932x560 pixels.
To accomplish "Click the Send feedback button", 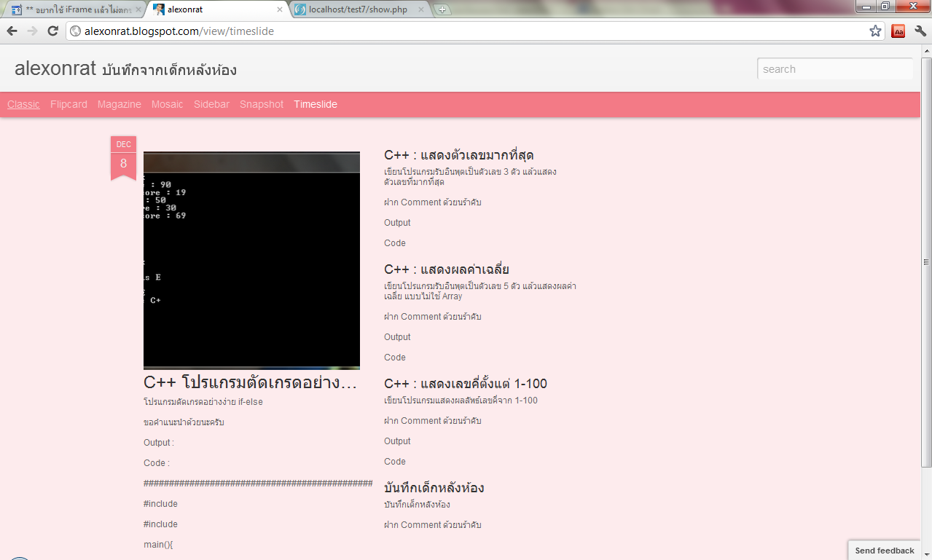I will coord(884,551).
